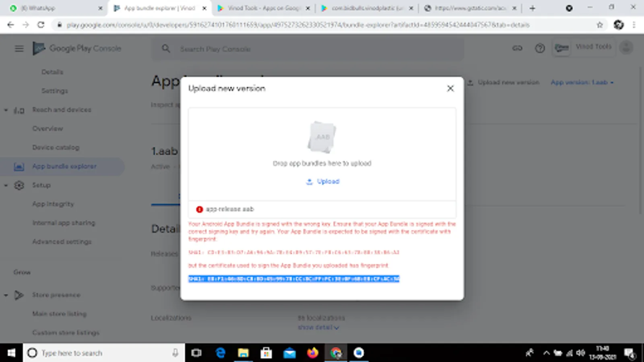Click the volume icon in system tray
This screenshot has width=644, height=362.
[580, 353]
